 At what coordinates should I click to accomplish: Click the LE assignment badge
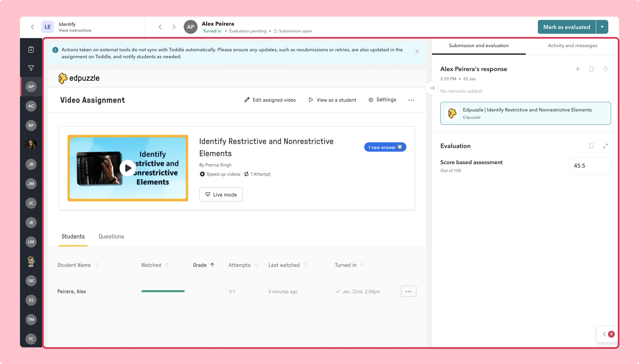coord(48,27)
